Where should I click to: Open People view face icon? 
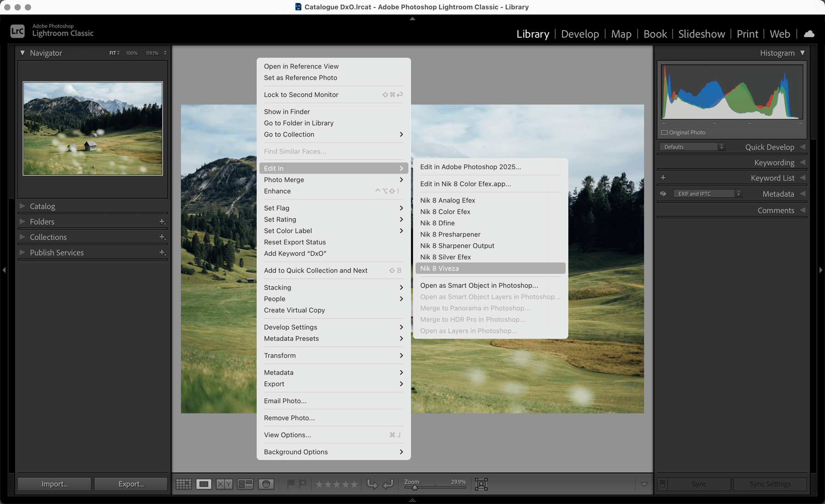tap(266, 484)
